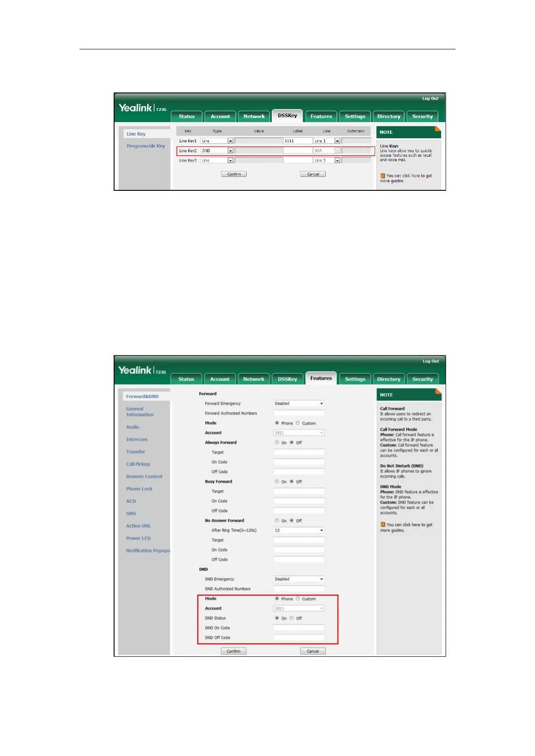Open the Line Key1 Type dropdown

point(217,141)
